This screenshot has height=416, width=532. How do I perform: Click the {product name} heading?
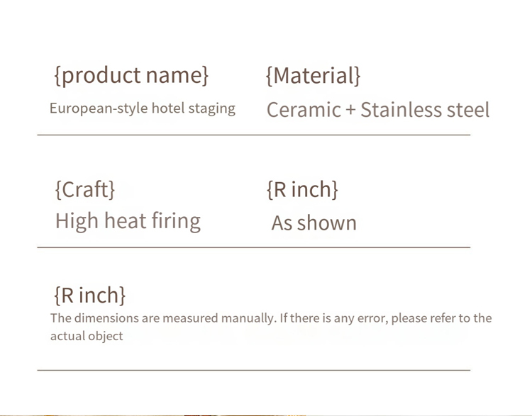131,75
